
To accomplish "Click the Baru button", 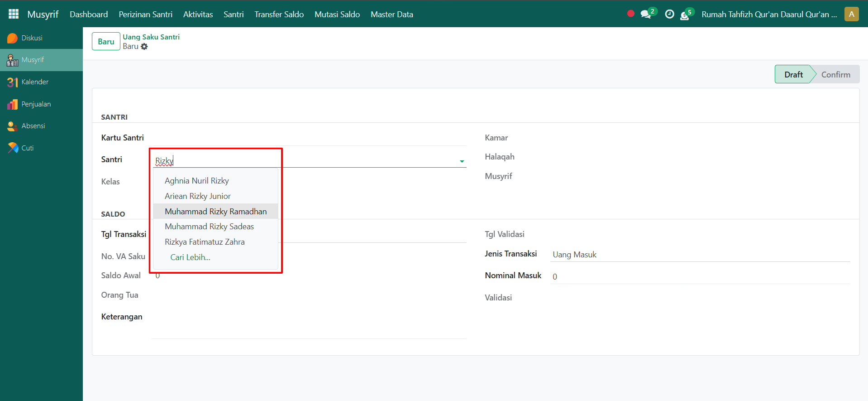I will pyautogui.click(x=106, y=42).
